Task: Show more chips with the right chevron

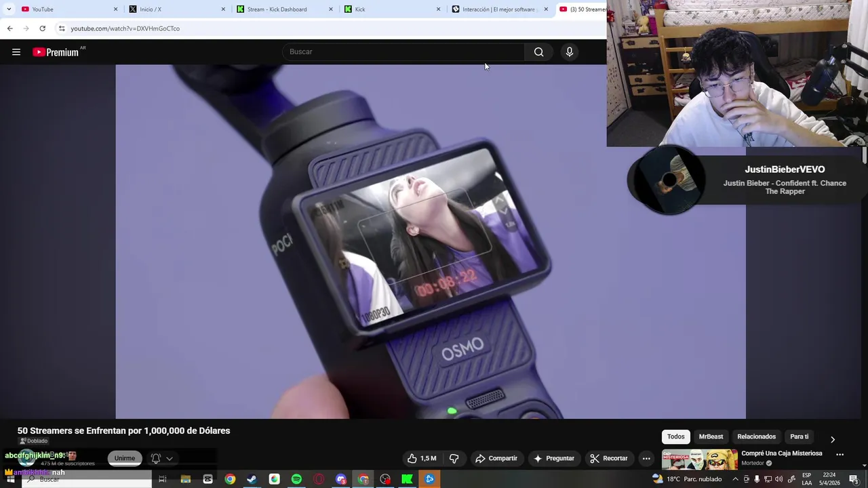Action: point(833,439)
